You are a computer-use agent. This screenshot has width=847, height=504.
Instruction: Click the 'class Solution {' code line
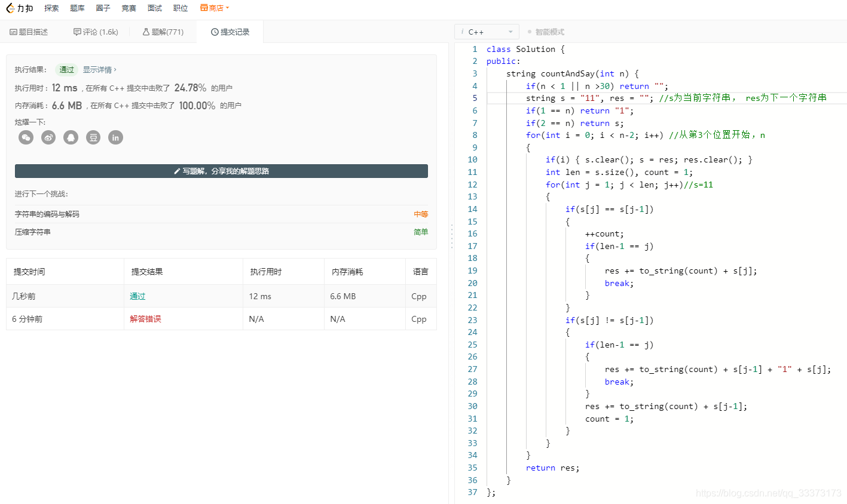(x=525, y=49)
